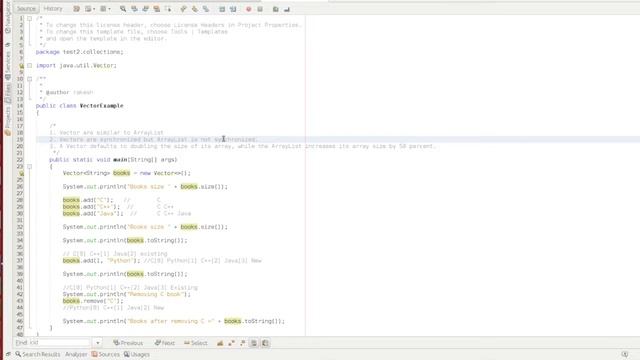The width and height of the screenshot is (640, 360).
Task: Open the Search Results bottom tab
Action: coord(38,354)
